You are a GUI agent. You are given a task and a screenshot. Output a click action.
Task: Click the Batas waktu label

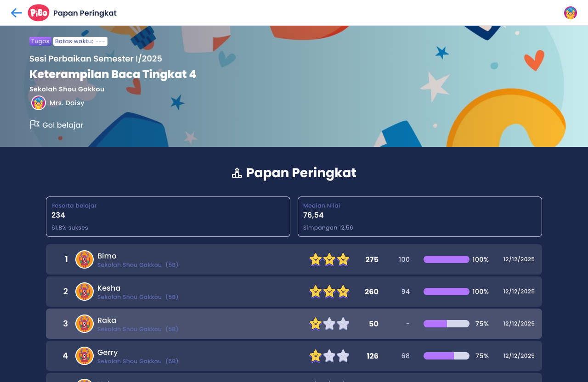pyautogui.click(x=80, y=41)
